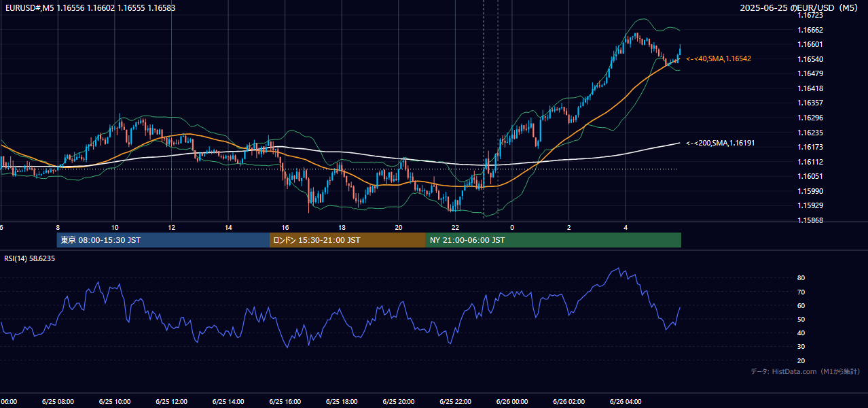Image resolution: width=868 pixels, height=408 pixels.
Task: Click price axis value 1.16112
Action: (x=810, y=163)
